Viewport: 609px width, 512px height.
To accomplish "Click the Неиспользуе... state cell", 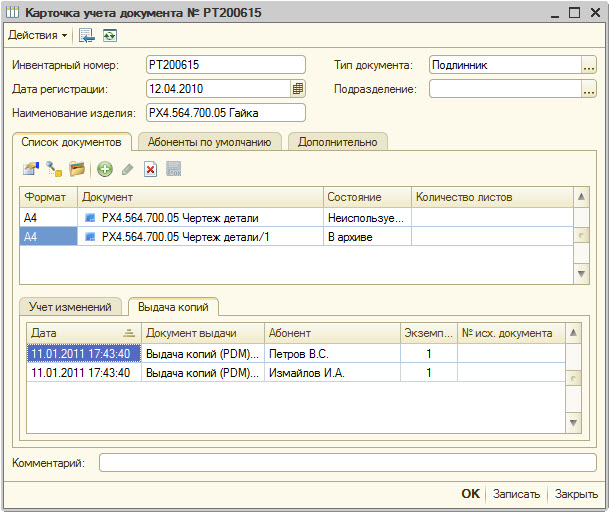I will pos(367,218).
